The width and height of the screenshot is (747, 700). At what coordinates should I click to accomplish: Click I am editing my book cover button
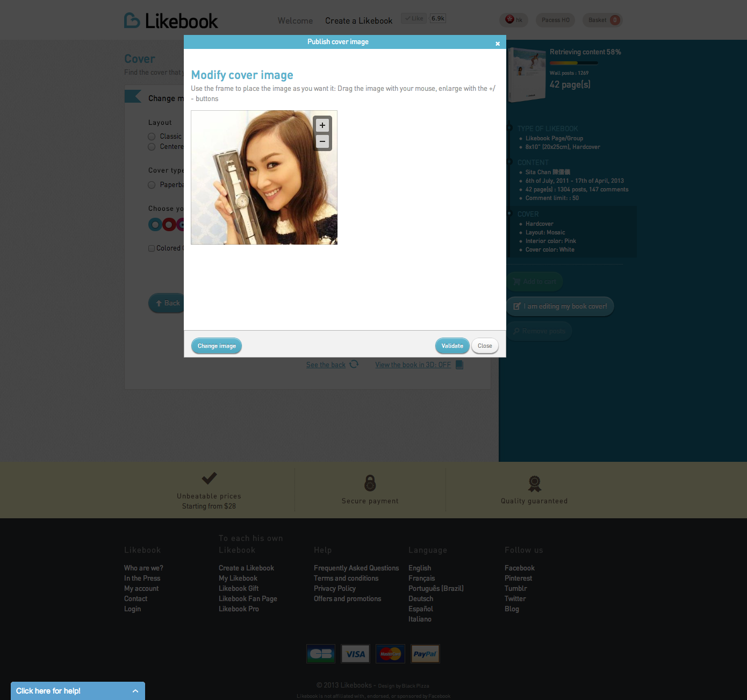pyautogui.click(x=560, y=306)
